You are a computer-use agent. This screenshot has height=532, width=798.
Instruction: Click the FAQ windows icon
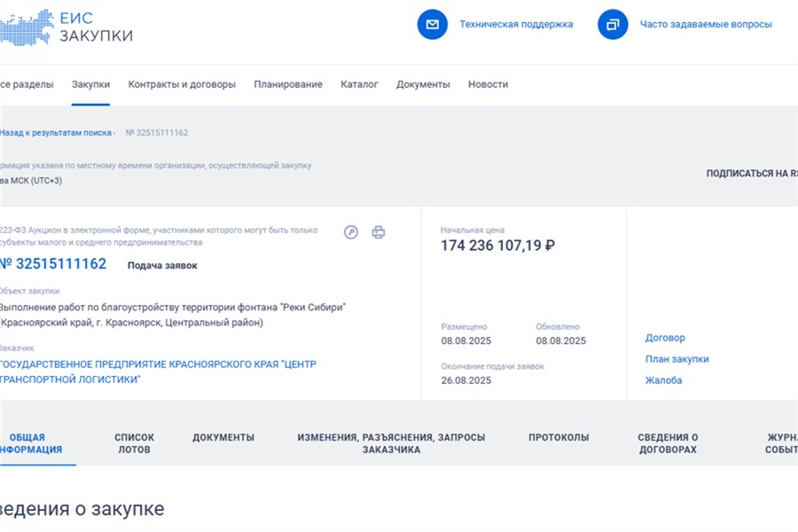point(613,25)
